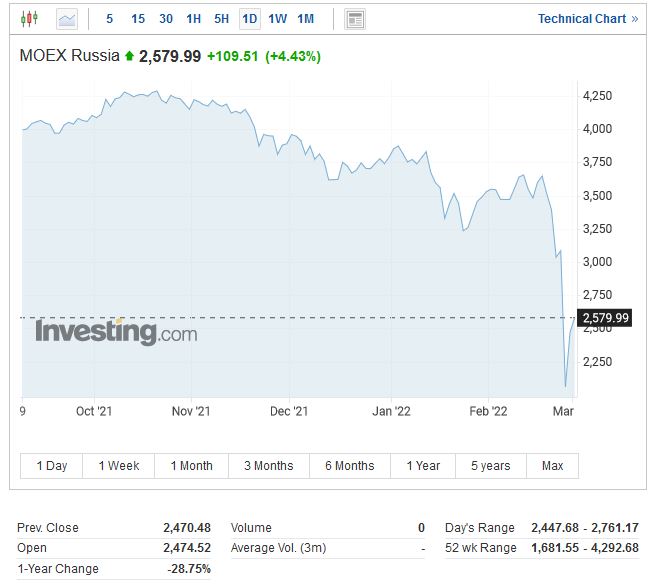The image size is (655, 588).
Task: Show the 1 Day range
Action: [x=52, y=466]
